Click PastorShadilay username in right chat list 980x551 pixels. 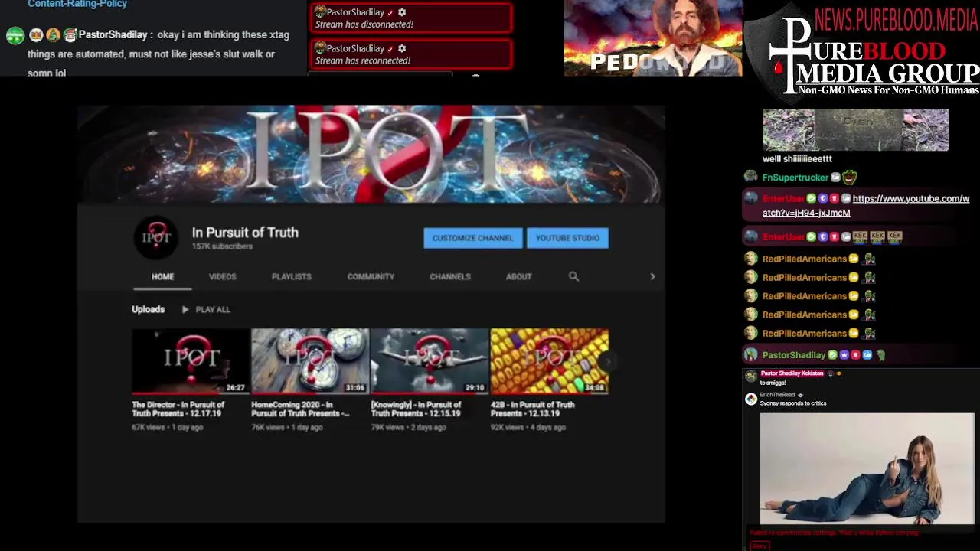tap(793, 355)
